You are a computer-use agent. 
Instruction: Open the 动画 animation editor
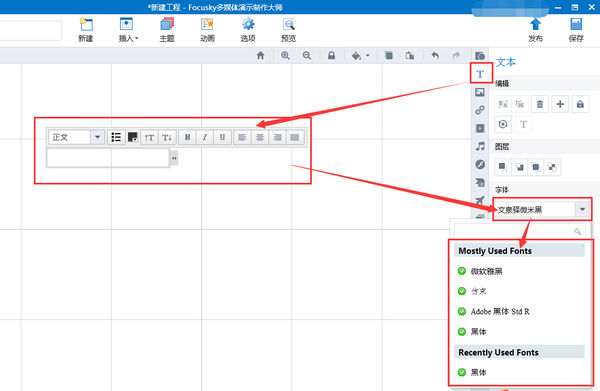click(x=207, y=30)
